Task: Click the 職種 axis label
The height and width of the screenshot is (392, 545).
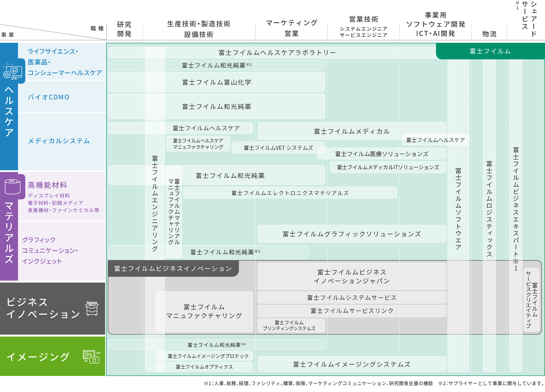Action: (97, 28)
